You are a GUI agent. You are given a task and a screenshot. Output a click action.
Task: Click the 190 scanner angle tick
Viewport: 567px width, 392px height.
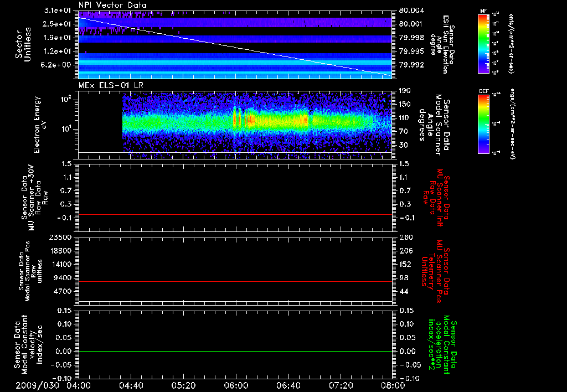[405, 91]
